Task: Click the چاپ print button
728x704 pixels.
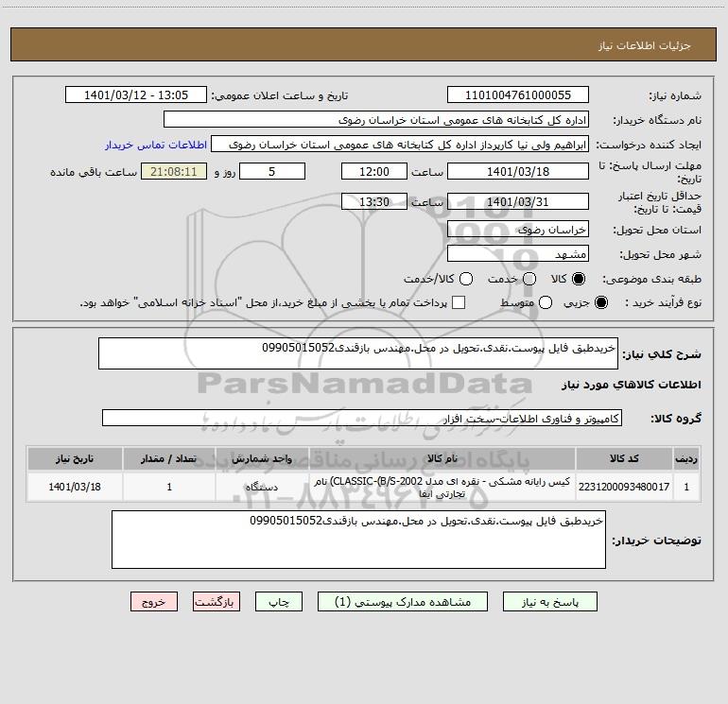Action: pos(279,602)
